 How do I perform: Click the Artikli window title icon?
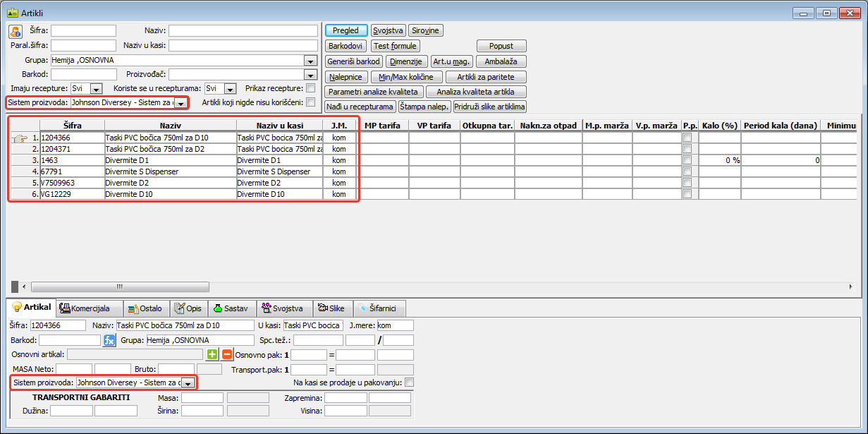12,12
